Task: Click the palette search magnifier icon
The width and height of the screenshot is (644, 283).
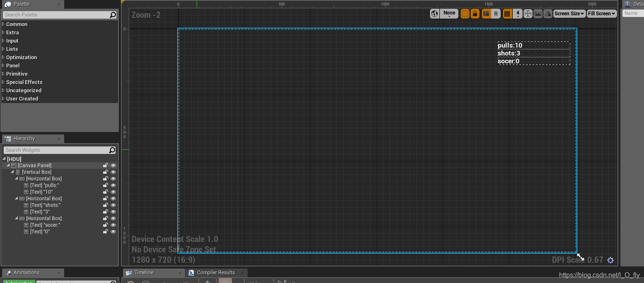Action: pyautogui.click(x=113, y=14)
